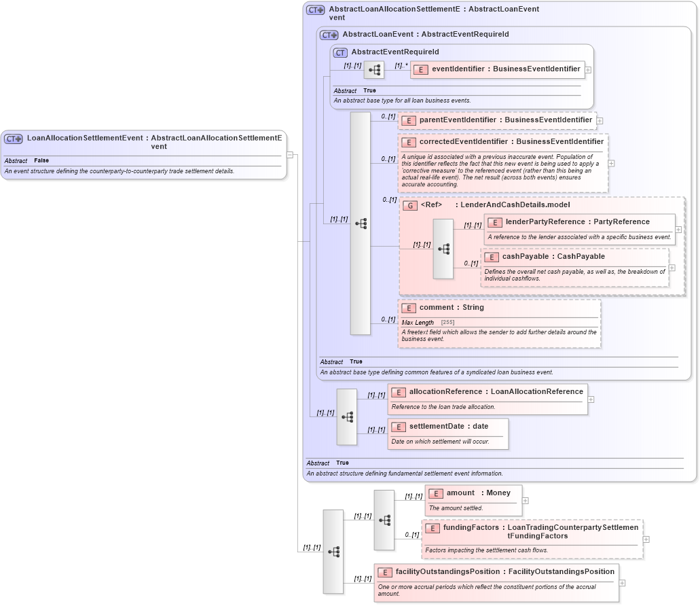Select the sequence compositor icon in AbstractEventRequireId
The image size is (700, 606).
click(373, 69)
